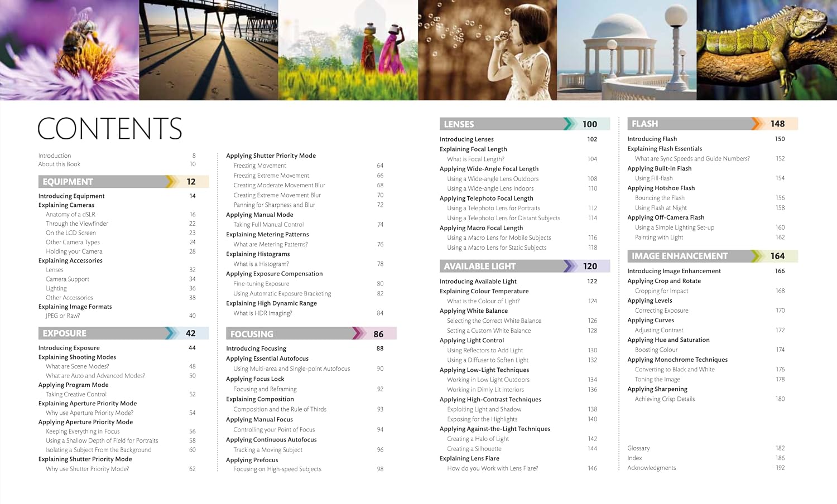Click 'Freezing Extreme Movement' entry
The width and height of the screenshot is (837, 504).
271,176
